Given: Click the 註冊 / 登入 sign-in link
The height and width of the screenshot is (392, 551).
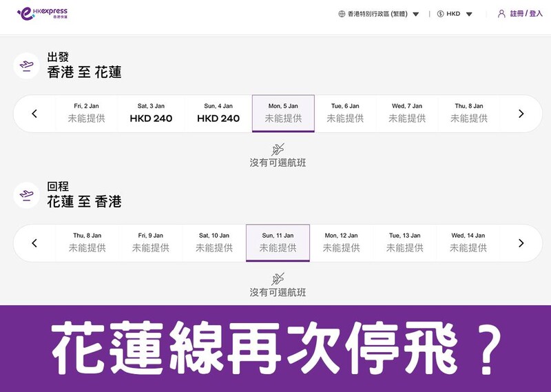Looking at the screenshot, I should 526,14.
